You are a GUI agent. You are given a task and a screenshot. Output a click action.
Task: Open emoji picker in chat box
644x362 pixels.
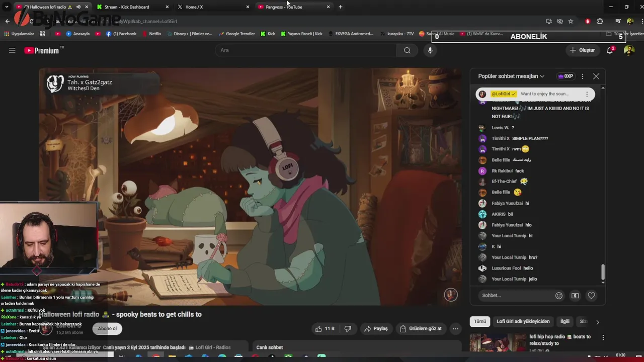pyautogui.click(x=558, y=296)
